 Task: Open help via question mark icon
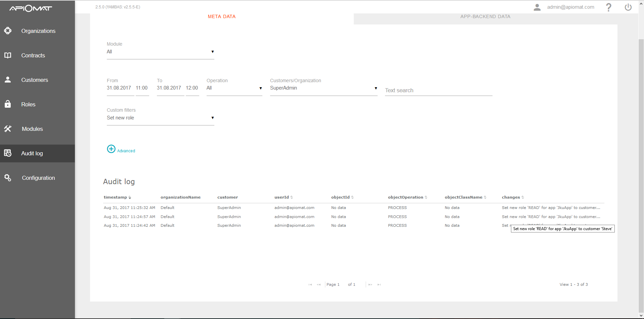click(608, 7)
